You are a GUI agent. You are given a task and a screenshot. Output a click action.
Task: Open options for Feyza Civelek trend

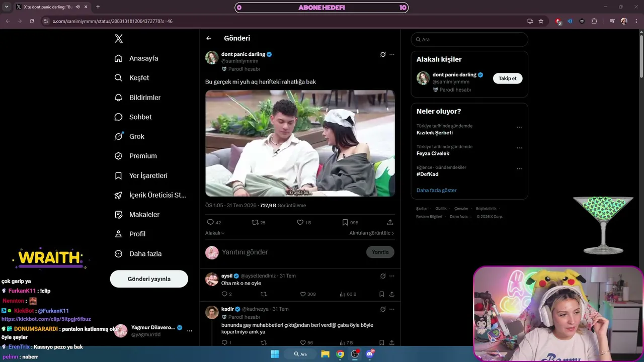pyautogui.click(x=519, y=148)
